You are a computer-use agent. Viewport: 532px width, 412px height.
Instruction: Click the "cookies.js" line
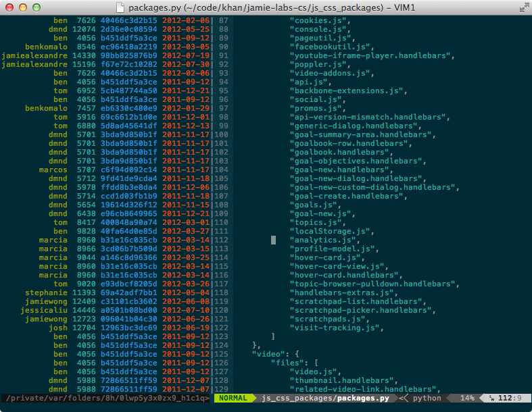(320, 21)
